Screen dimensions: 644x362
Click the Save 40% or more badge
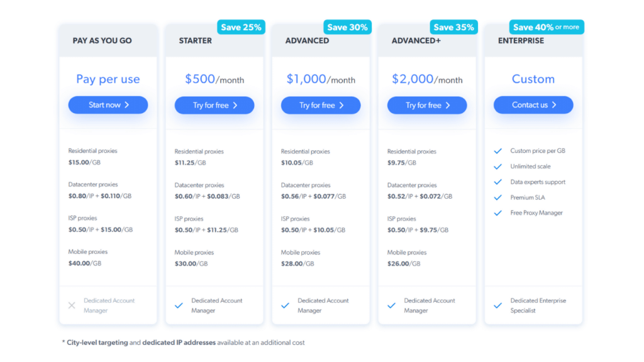(x=547, y=28)
